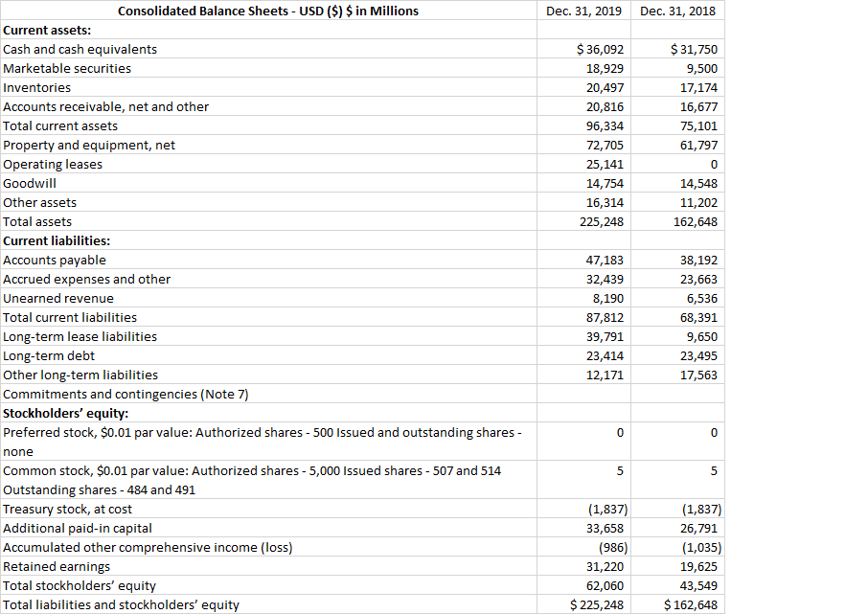Select the Current liabilities section header

[54, 240]
